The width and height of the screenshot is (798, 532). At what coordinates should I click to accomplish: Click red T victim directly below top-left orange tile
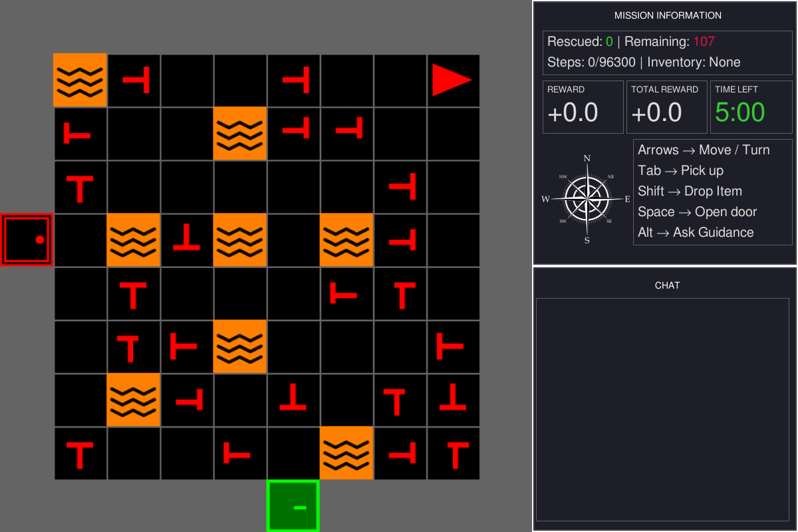pos(76,133)
